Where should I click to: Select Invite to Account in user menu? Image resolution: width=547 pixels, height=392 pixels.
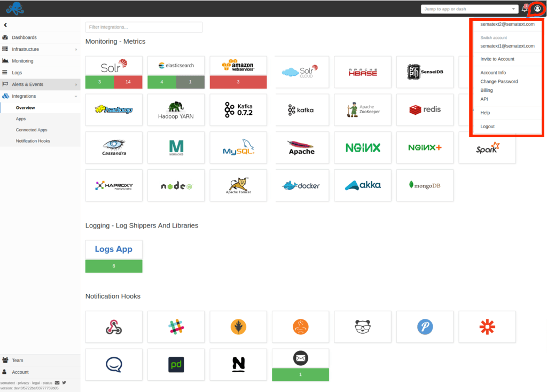pos(497,59)
